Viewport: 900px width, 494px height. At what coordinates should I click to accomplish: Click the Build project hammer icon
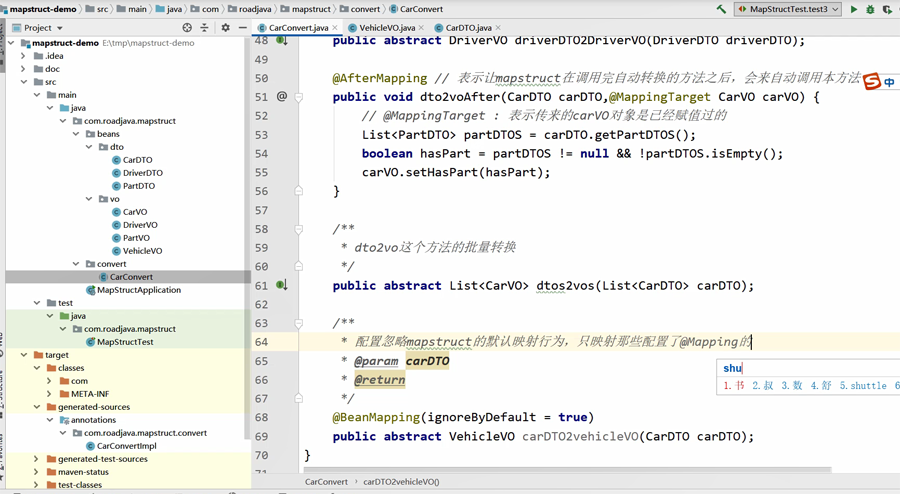(721, 9)
